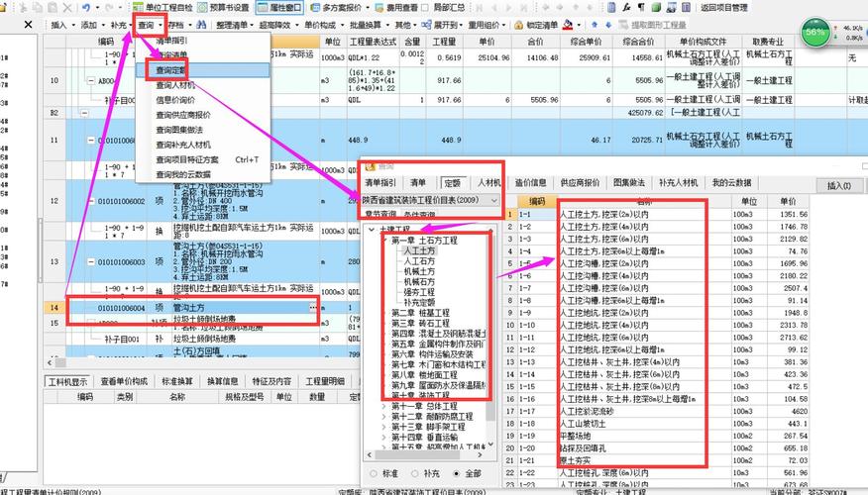Click the green 56% speed ball

[x=815, y=32]
